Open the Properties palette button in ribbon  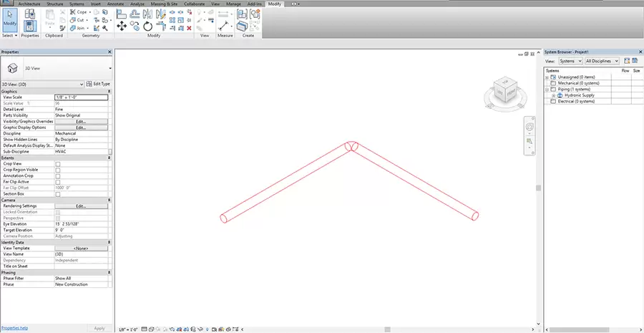coord(29,26)
